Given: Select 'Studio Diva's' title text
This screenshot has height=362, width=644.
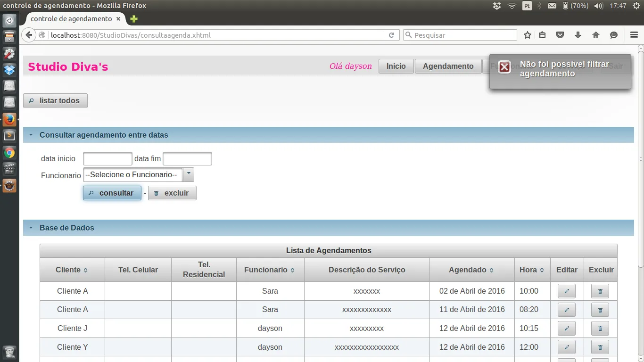Looking at the screenshot, I should pyautogui.click(x=68, y=67).
